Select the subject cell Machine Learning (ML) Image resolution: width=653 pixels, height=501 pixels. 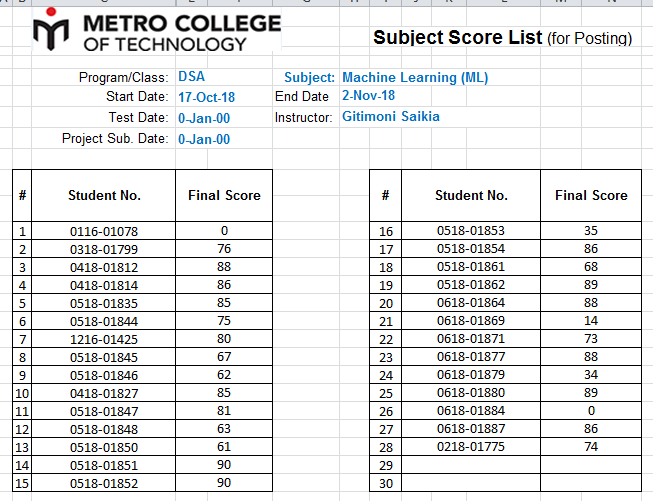[415, 77]
